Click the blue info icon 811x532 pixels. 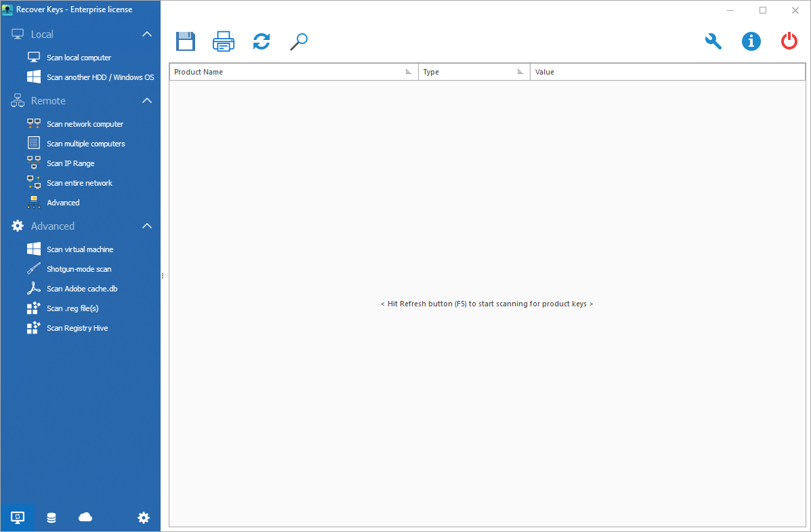751,41
